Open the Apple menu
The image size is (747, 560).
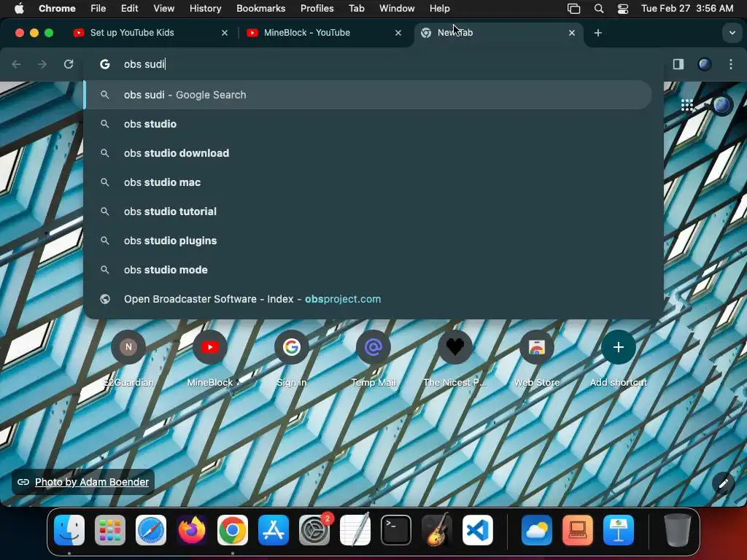(x=19, y=8)
